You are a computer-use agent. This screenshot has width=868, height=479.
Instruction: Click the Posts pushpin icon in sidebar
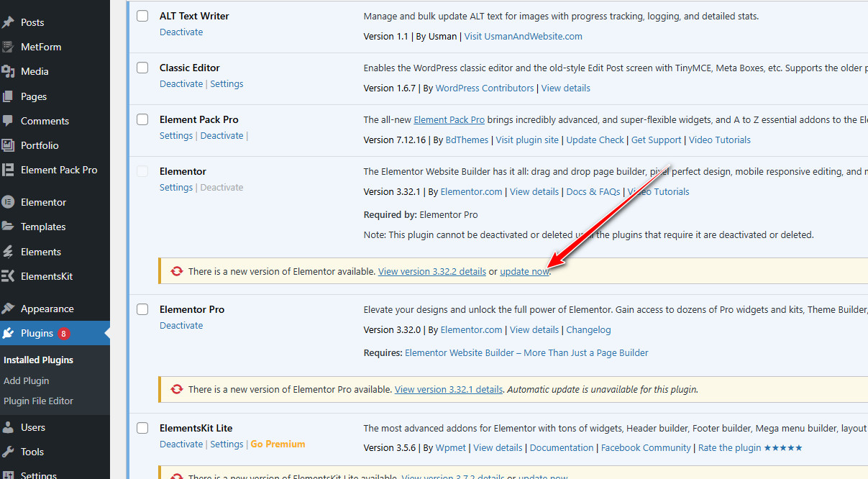8,22
